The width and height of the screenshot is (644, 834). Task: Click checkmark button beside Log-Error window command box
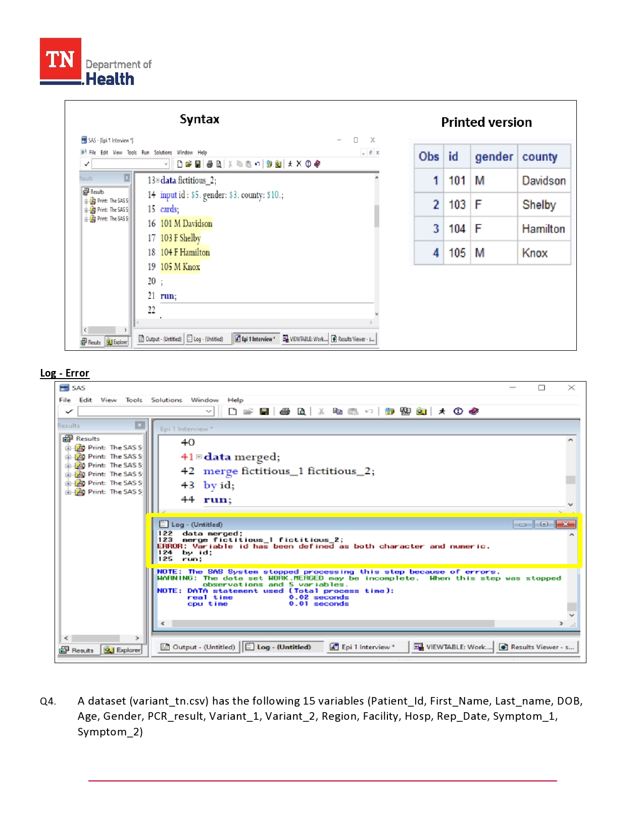click(x=69, y=411)
